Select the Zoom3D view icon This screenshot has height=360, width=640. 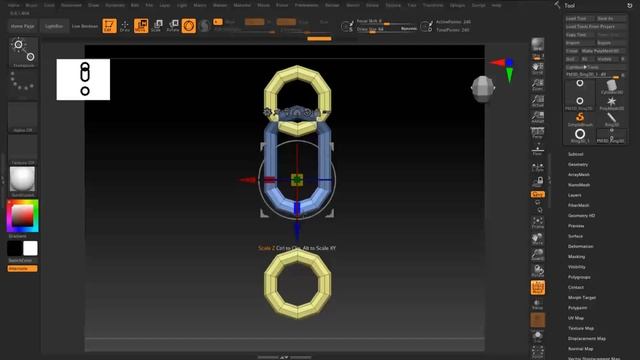pyautogui.click(x=538, y=255)
